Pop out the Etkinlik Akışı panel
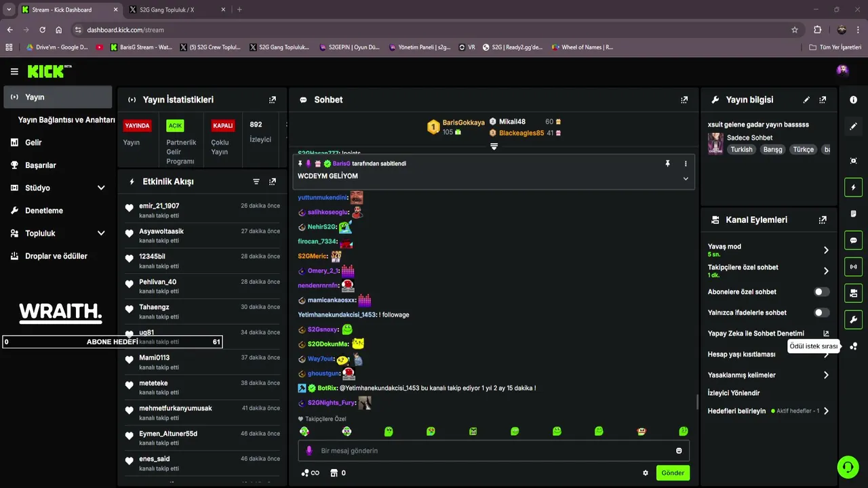This screenshot has width=868, height=488. [273, 182]
